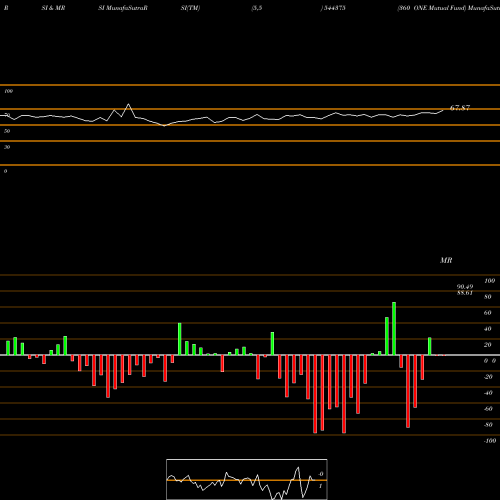Click the -100 label on MR axis
This screenshot has height=500, width=500.
point(490,441)
